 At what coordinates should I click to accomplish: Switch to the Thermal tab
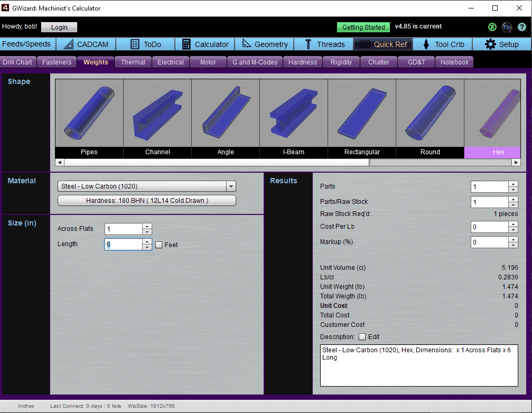coord(133,62)
